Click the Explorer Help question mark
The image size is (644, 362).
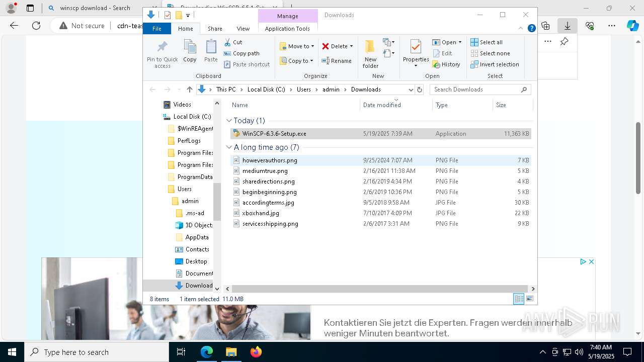(x=531, y=29)
